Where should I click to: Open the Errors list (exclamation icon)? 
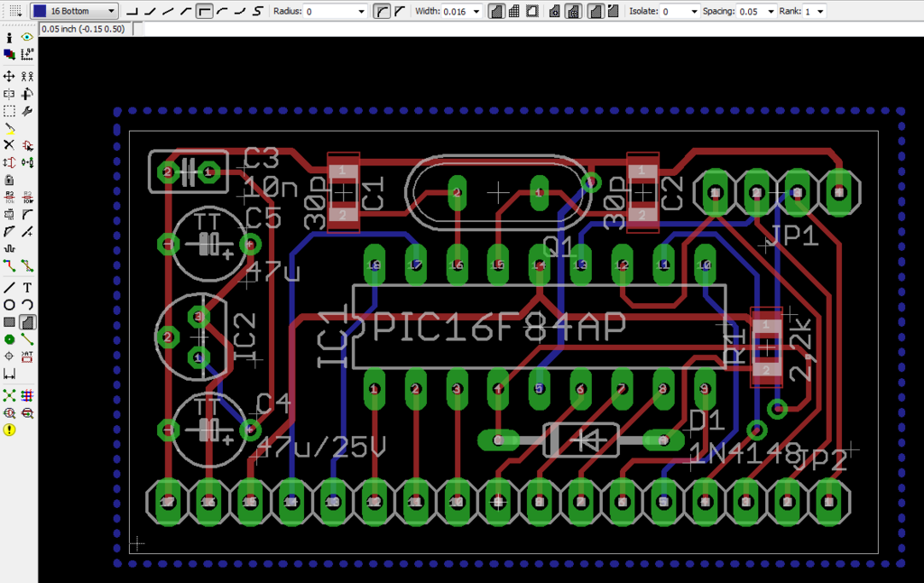click(x=9, y=430)
